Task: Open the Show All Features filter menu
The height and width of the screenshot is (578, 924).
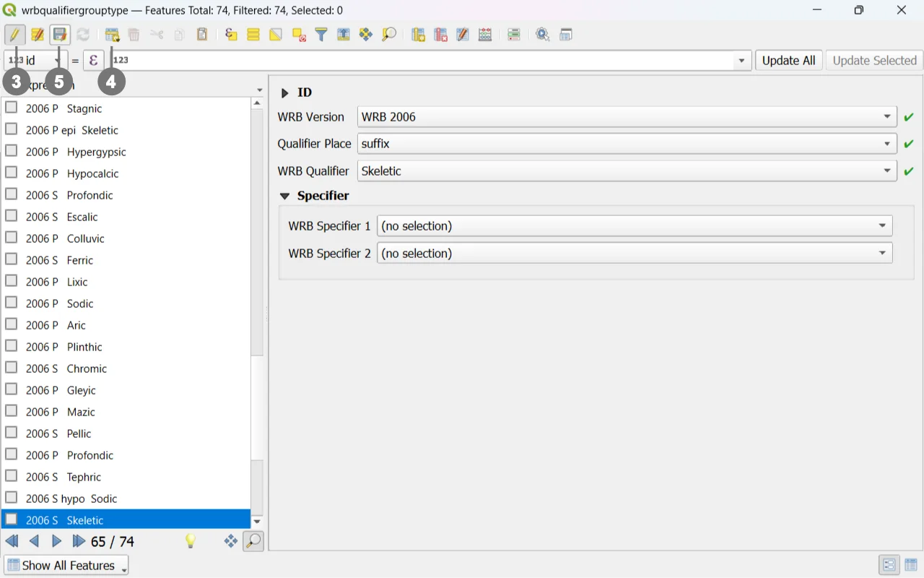Action: click(x=66, y=565)
